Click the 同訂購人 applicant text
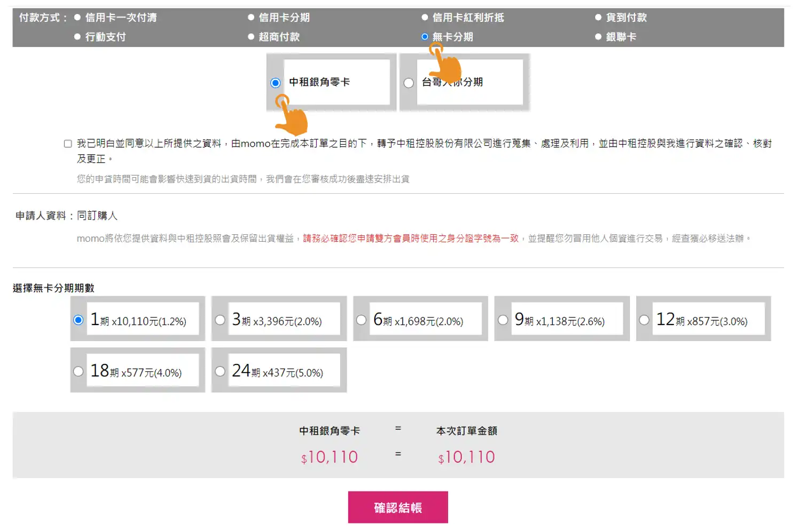This screenshot has height=532, width=799. [x=97, y=216]
